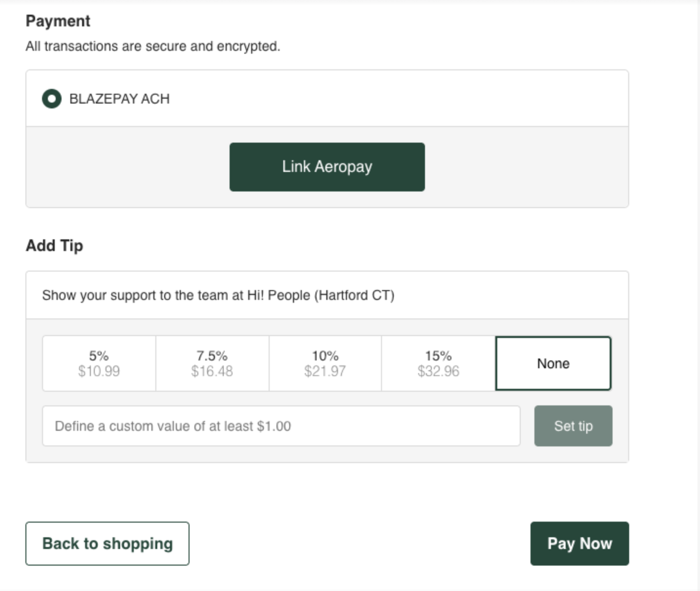
Task: Click the $10.99 tip amount
Action: (x=99, y=372)
